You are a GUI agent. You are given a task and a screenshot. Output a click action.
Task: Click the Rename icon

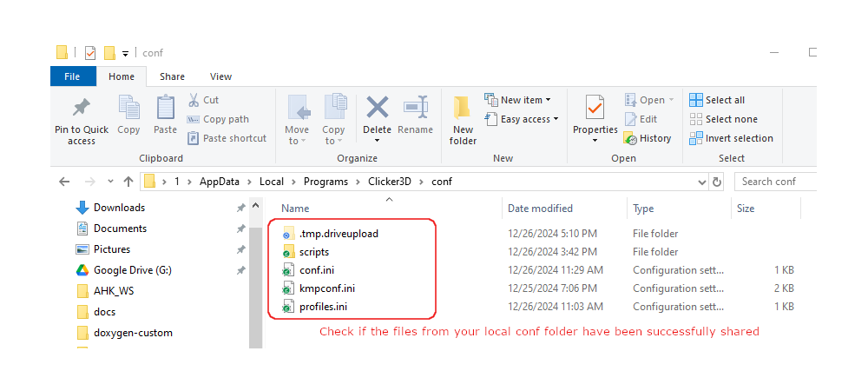point(416,107)
